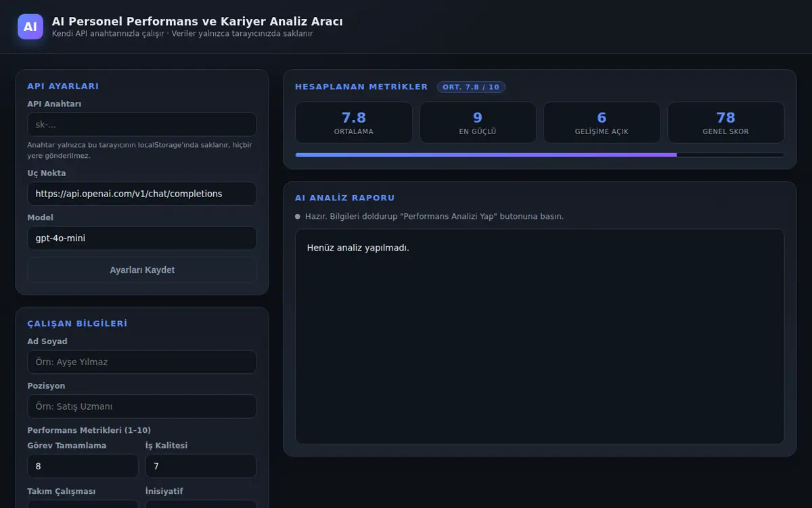Image resolution: width=812 pixels, height=508 pixels.
Task: Click the status message starting with "Hazır."
Action: coord(434,216)
